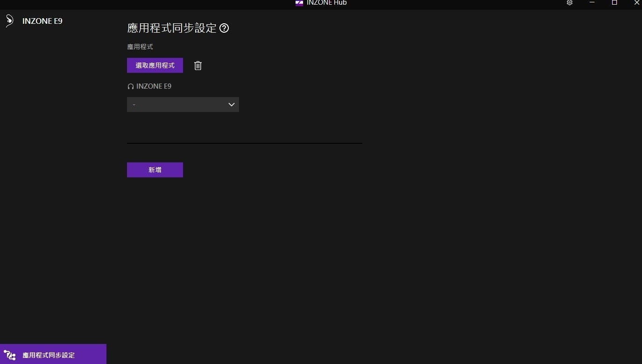This screenshot has width=642, height=364.
Task: Click the 新增 button
Action: point(155,170)
